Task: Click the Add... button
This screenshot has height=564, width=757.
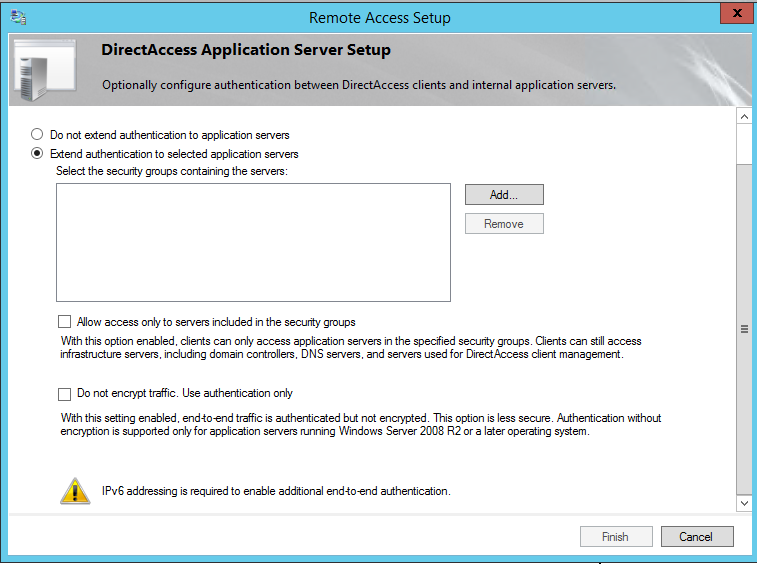Action: [x=504, y=195]
